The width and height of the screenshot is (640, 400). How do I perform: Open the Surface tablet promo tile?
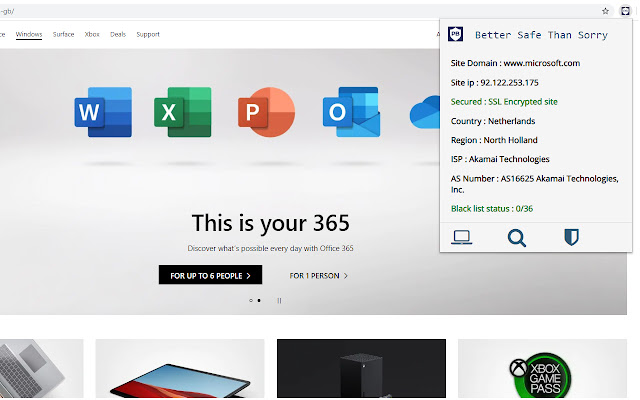tap(180, 369)
